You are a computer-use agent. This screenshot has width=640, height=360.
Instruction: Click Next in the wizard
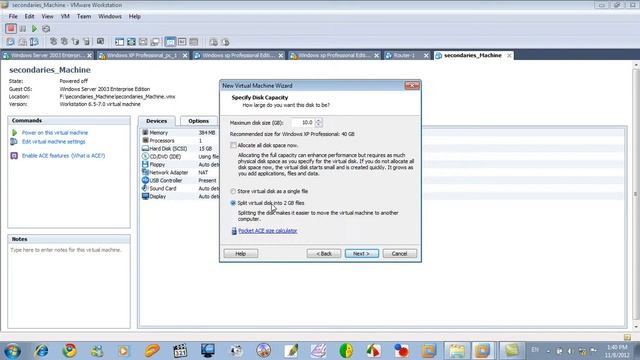point(362,253)
